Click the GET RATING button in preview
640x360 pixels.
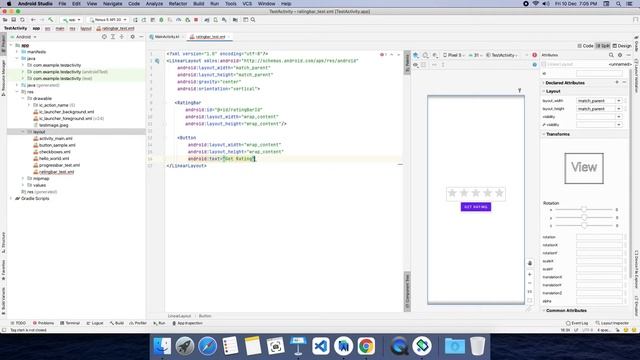pyautogui.click(x=476, y=207)
